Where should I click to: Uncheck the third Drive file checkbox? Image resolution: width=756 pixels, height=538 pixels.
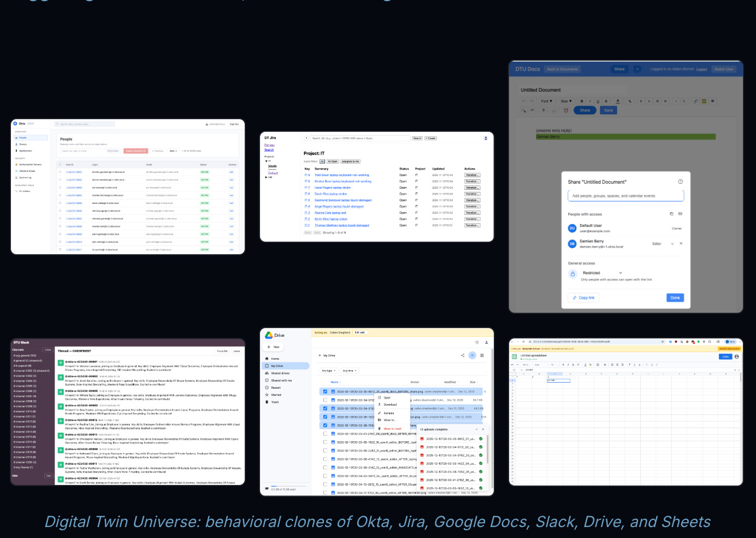[325, 408]
